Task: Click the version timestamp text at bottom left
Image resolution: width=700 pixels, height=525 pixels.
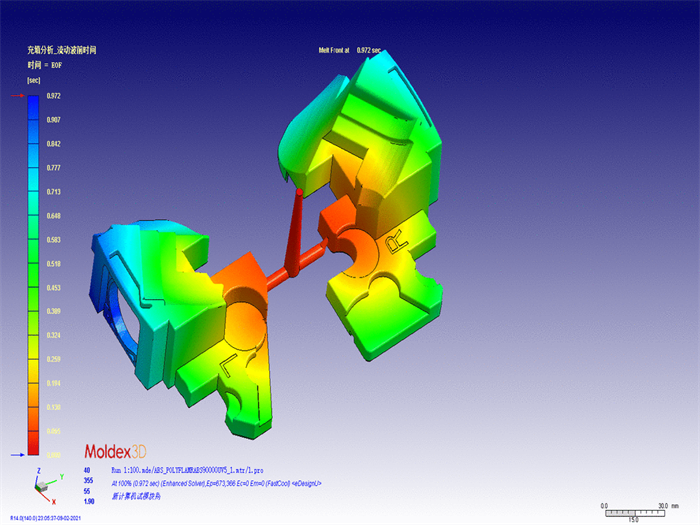Action: tap(45, 518)
